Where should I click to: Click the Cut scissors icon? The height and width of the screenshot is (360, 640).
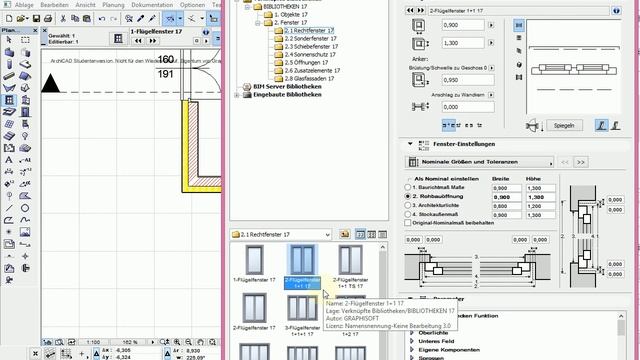point(63,18)
